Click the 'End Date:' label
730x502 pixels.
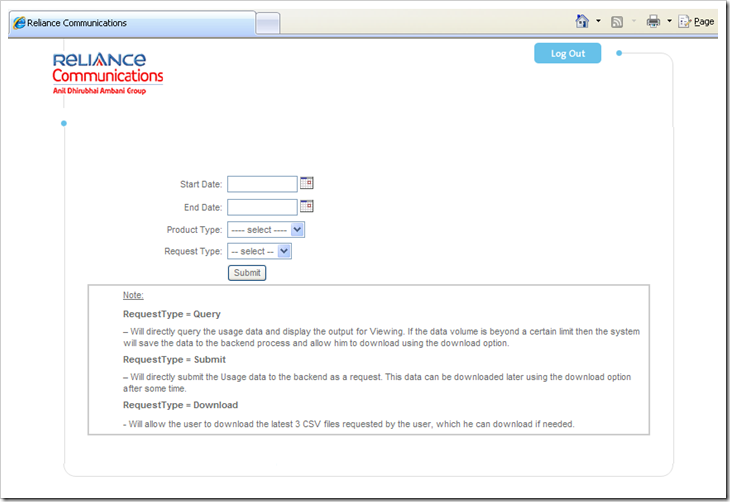[203, 208]
